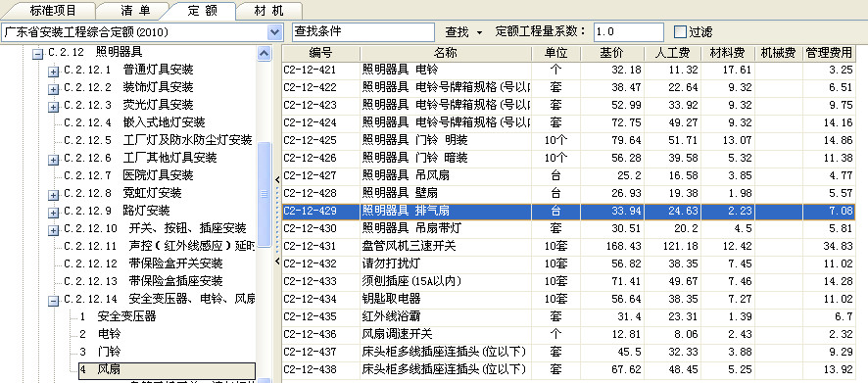868x383 pixels.
Task: Select row 盘管风机三速开关
Action: (568, 246)
